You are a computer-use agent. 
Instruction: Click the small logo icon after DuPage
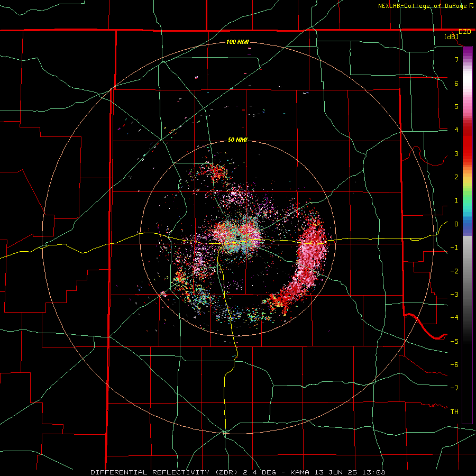click(x=471, y=5)
